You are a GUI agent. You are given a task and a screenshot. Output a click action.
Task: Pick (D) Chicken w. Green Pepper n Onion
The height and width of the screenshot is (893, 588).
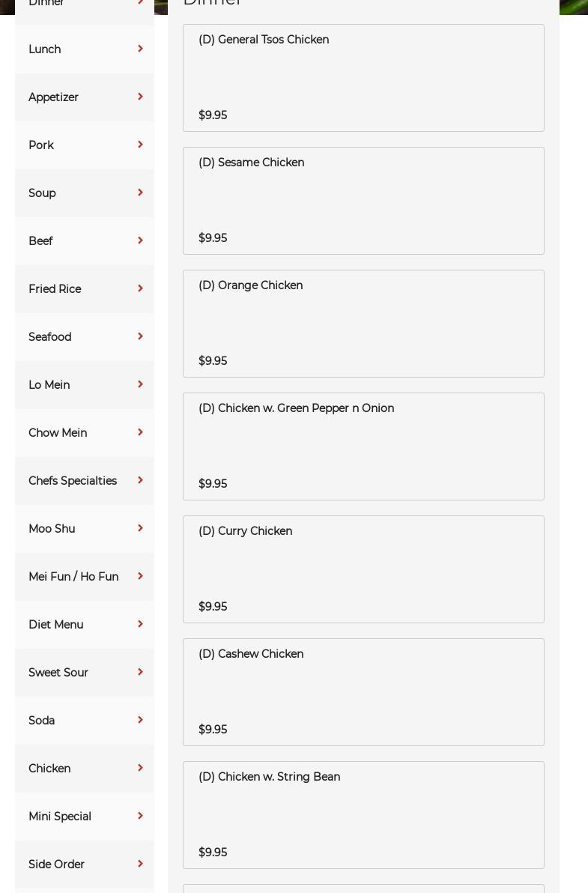point(363,446)
